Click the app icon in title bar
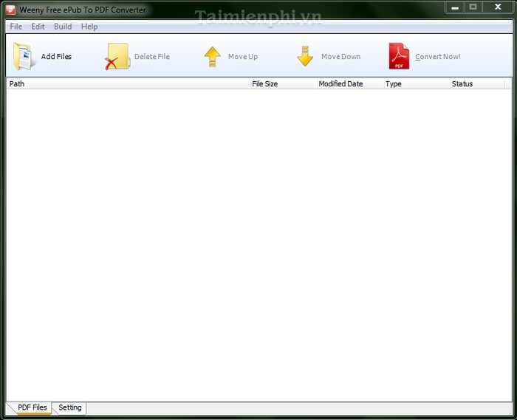Viewport: 517px width, 420px height. coord(10,10)
